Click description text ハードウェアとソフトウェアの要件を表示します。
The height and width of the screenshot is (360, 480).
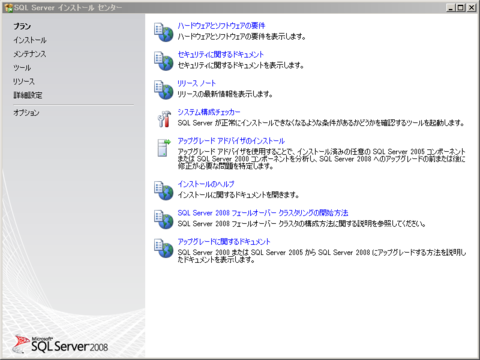[x=242, y=36]
